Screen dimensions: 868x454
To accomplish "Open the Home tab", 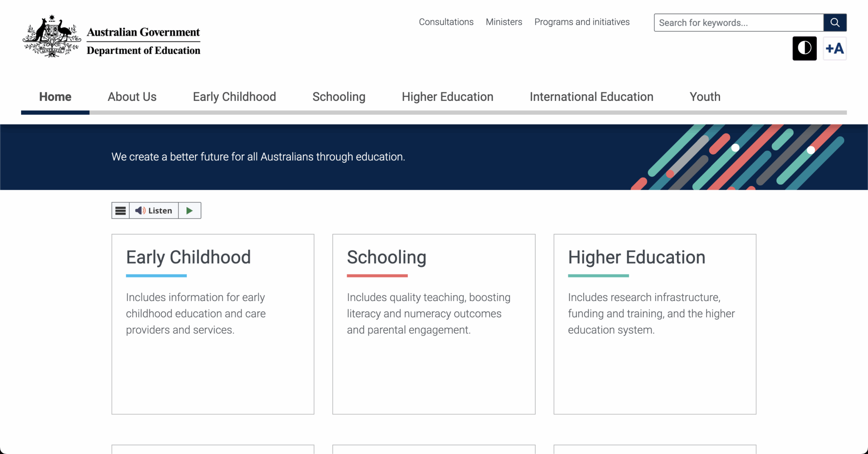I will tap(55, 97).
